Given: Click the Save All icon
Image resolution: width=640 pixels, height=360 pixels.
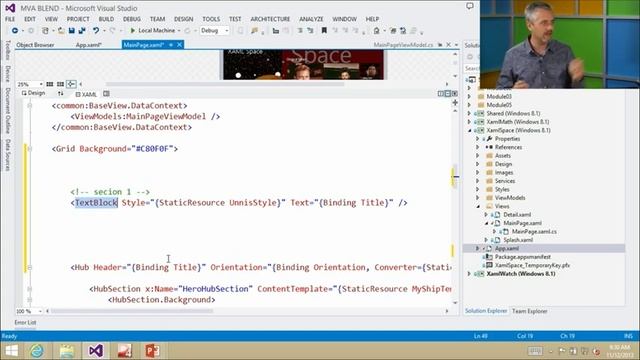Looking at the screenshot, I should click(82, 31).
